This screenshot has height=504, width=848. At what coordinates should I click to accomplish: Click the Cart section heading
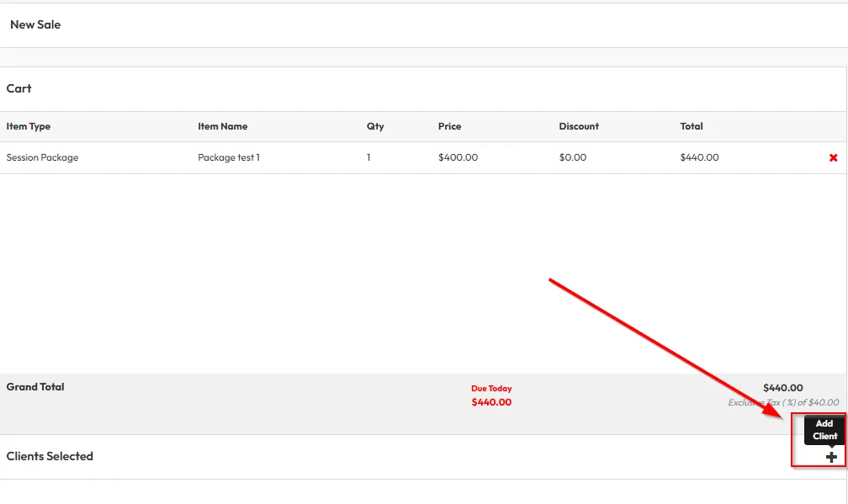click(19, 88)
